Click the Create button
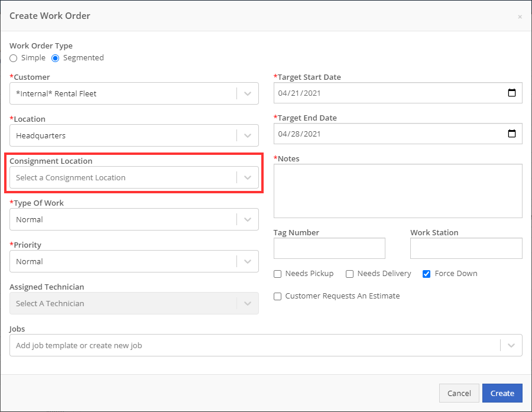Viewport: 532px width, 412px height. 502,393
